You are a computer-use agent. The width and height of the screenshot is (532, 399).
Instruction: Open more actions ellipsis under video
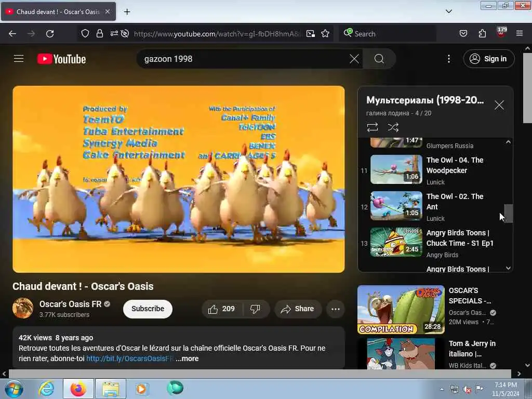pyautogui.click(x=336, y=309)
